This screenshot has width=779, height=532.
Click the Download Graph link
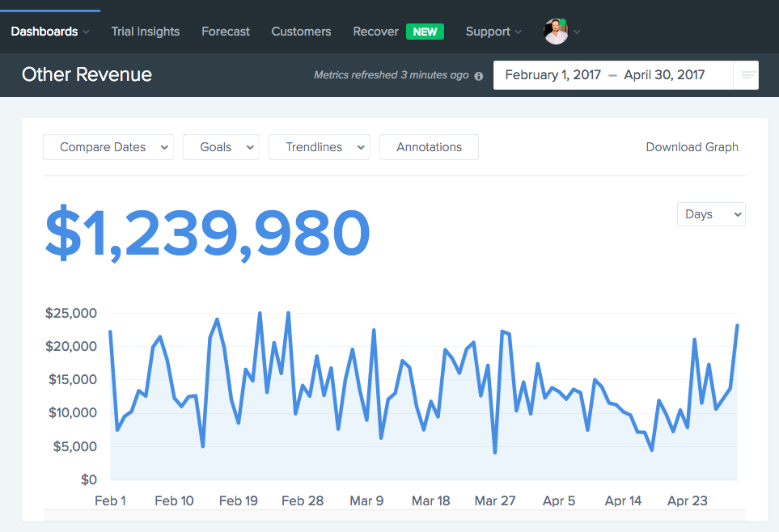(x=692, y=147)
